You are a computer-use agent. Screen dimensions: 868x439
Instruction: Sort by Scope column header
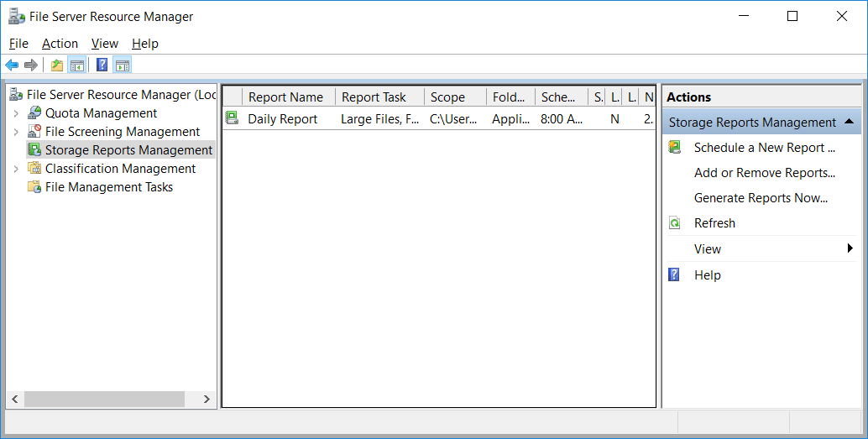pyautogui.click(x=456, y=97)
